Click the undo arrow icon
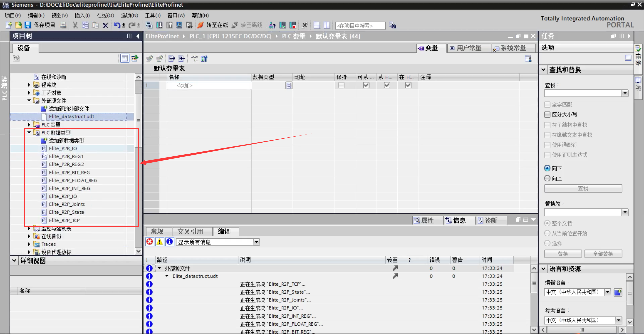 tap(116, 25)
